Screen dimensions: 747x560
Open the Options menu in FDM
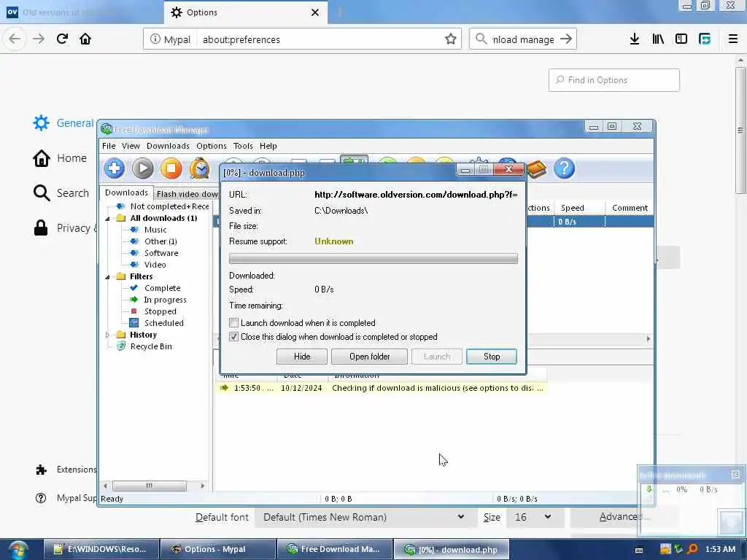pos(212,146)
